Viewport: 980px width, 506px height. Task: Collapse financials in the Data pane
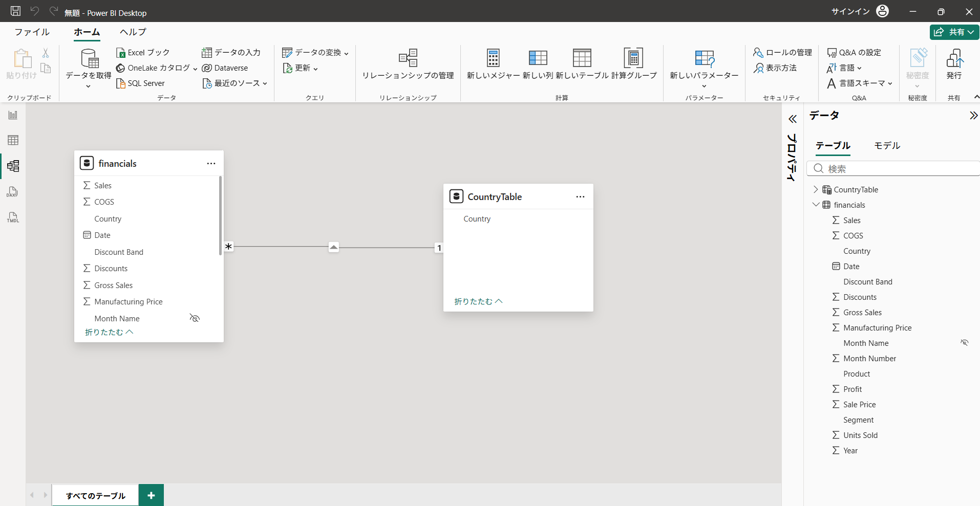[816, 205]
